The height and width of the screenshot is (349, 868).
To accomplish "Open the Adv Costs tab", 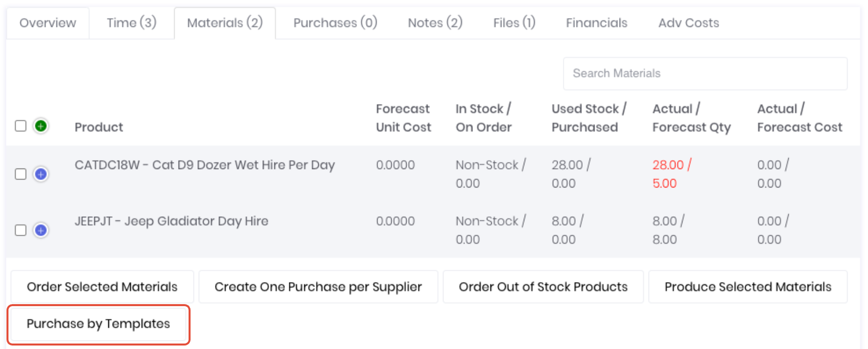I will click(x=688, y=23).
